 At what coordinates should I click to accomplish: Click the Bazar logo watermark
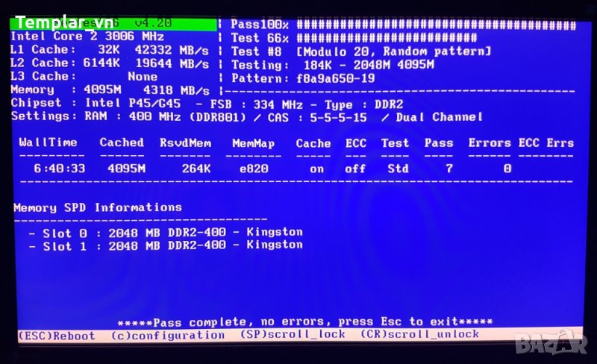click(x=560, y=345)
